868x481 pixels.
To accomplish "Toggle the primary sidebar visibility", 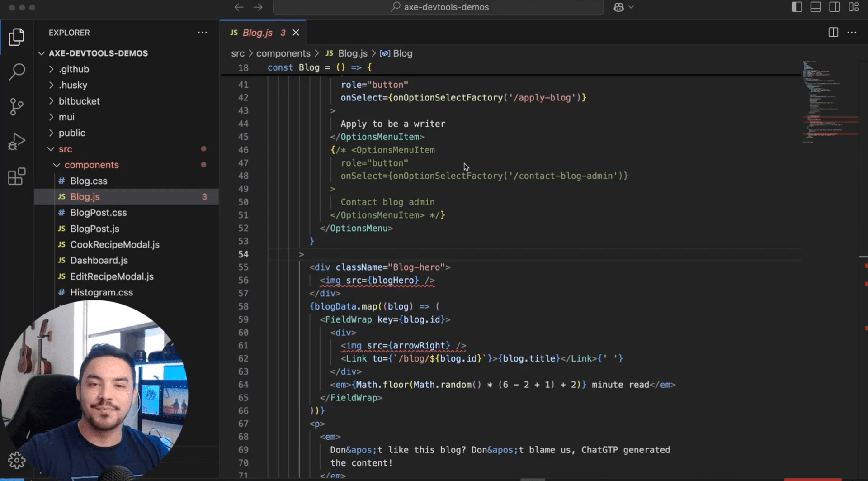I will point(797,7).
